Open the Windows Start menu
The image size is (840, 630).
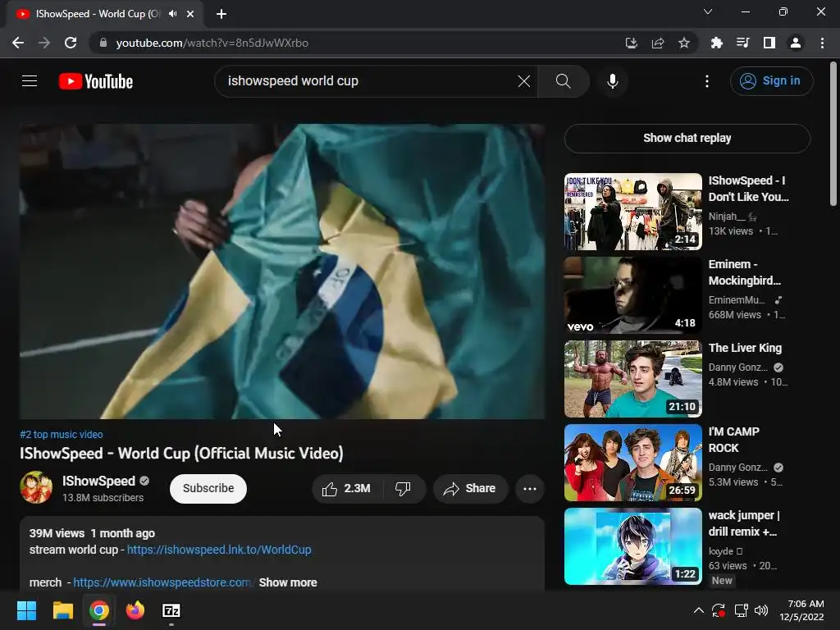click(x=26, y=610)
